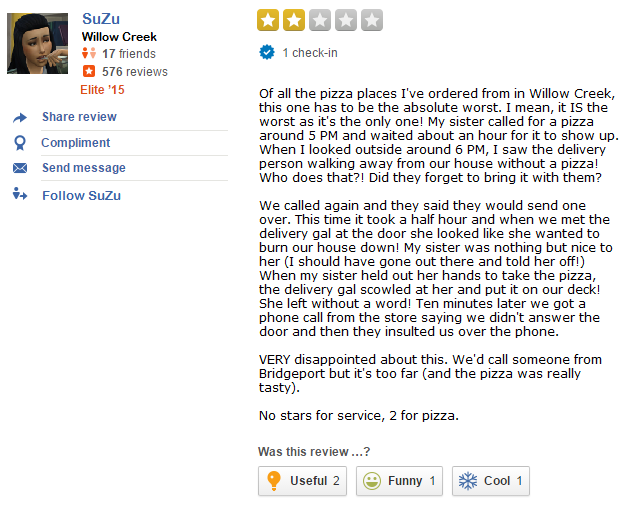Click the Follow SuZu person icon
The image size is (641, 515).
20,194
